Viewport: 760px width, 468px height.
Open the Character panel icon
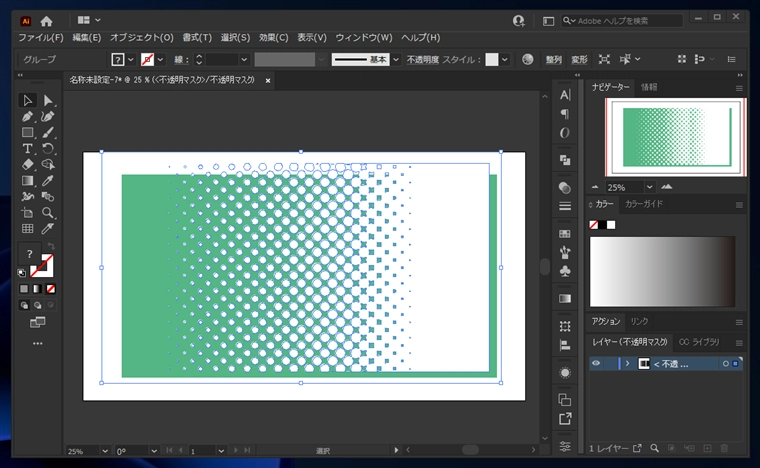coord(565,95)
